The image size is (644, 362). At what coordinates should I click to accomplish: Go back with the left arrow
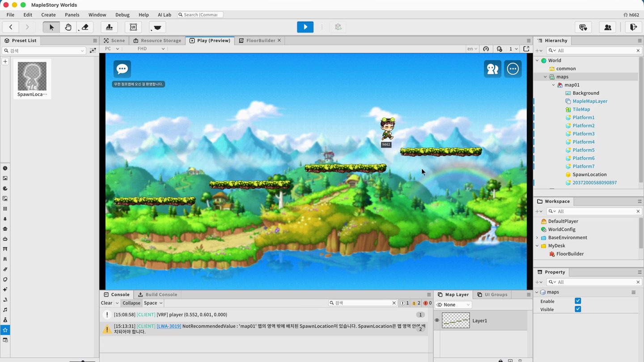11,27
